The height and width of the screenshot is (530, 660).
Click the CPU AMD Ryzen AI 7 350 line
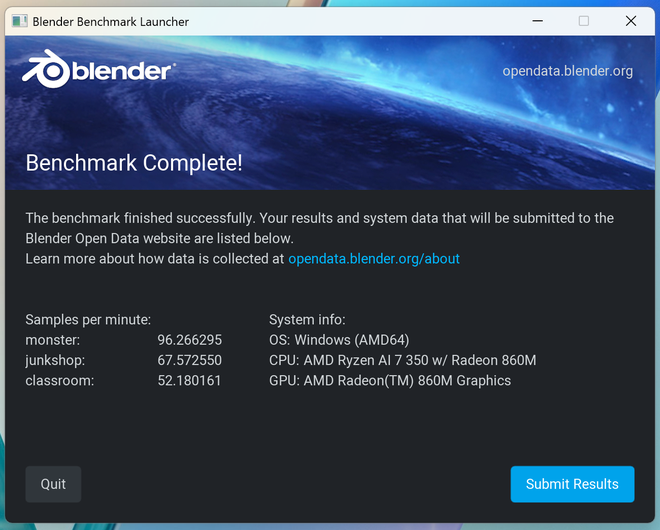(402, 360)
